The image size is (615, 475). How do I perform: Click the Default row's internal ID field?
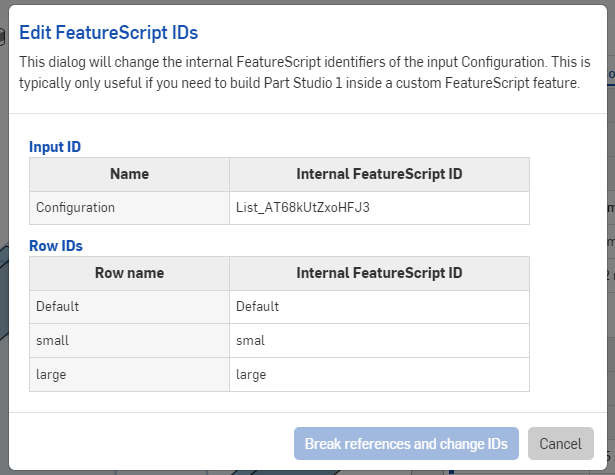pos(379,306)
